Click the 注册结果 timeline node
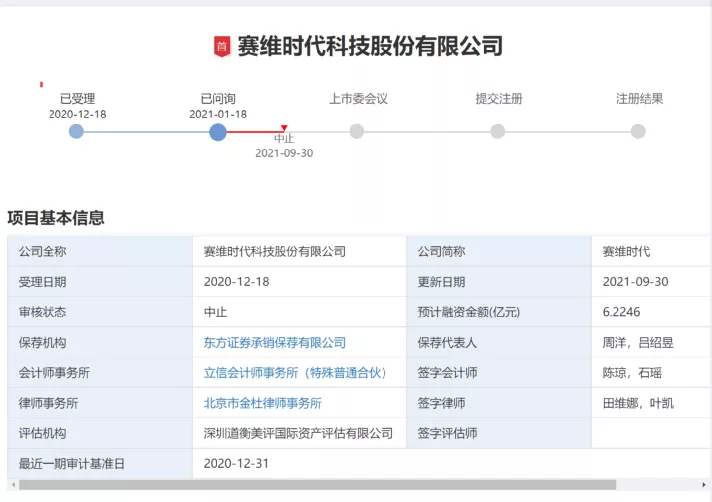 click(x=638, y=132)
